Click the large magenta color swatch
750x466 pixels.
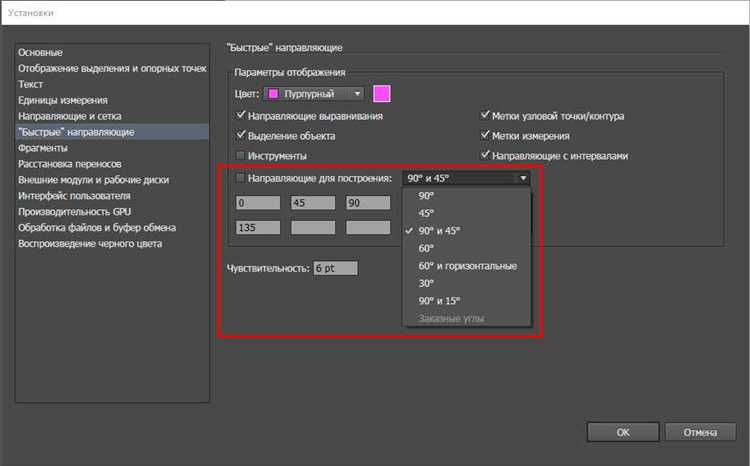(382, 94)
